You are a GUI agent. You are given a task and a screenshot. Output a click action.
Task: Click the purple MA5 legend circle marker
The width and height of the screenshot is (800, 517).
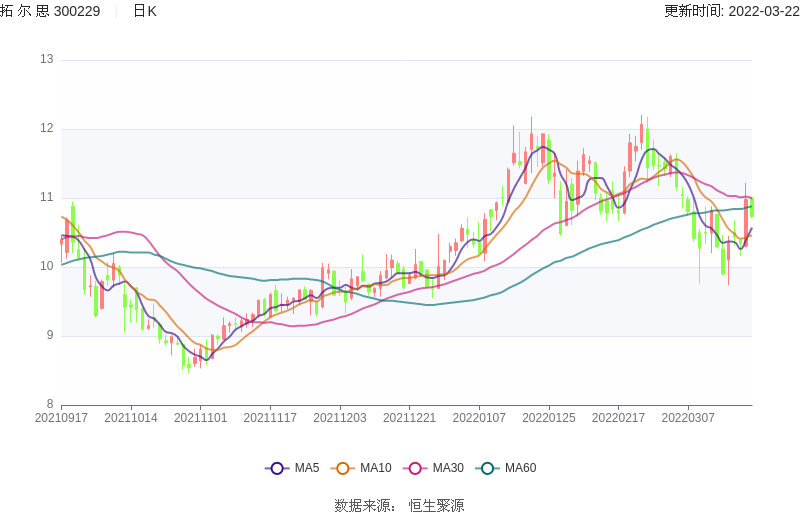pos(277,468)
